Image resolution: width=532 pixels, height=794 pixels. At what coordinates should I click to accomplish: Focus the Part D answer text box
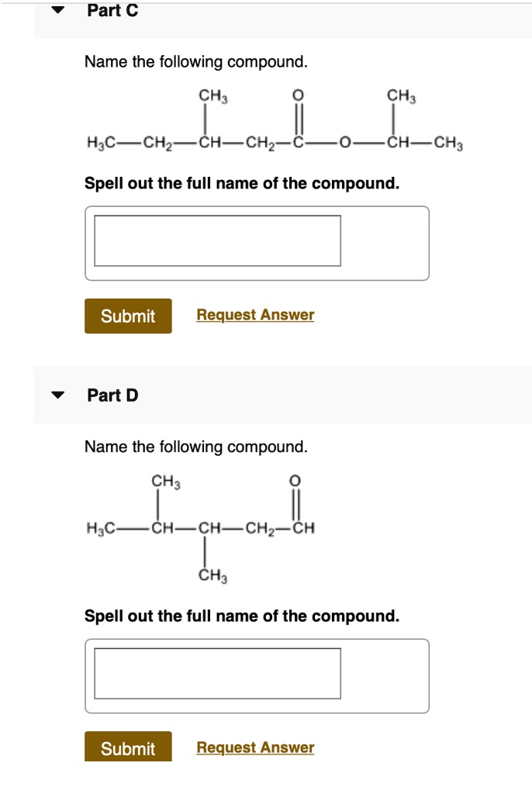pos(217,673)
